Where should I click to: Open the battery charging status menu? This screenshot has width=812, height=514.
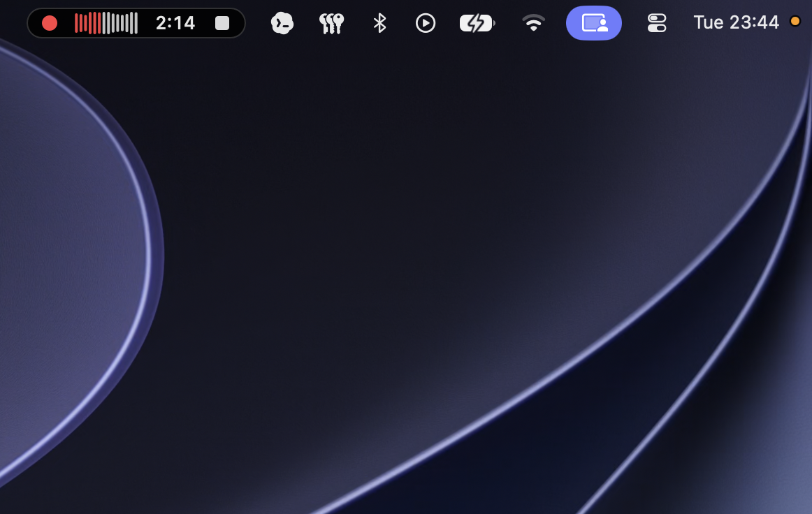point(477,23)
